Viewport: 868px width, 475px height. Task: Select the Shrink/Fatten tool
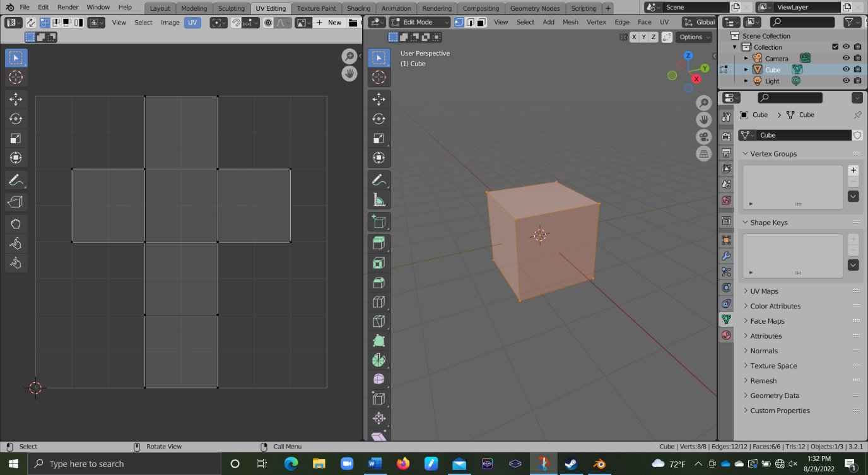[x=379, y=418]
